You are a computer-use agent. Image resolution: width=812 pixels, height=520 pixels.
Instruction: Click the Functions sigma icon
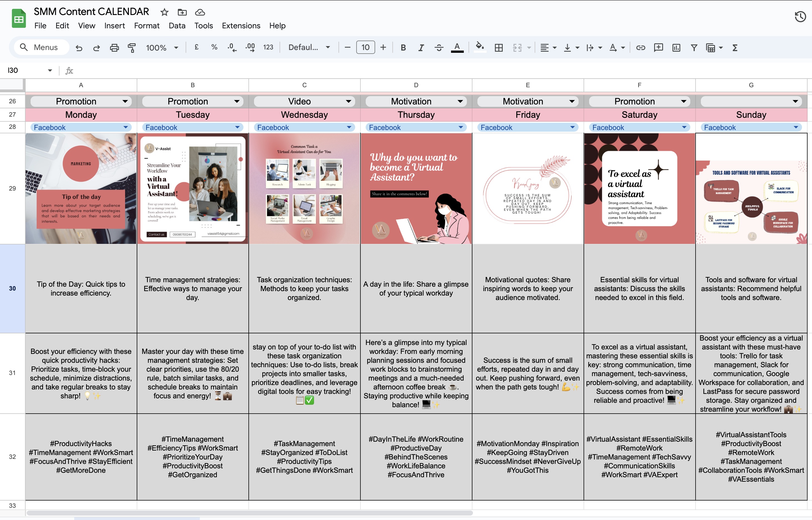[x=735, y=47]
